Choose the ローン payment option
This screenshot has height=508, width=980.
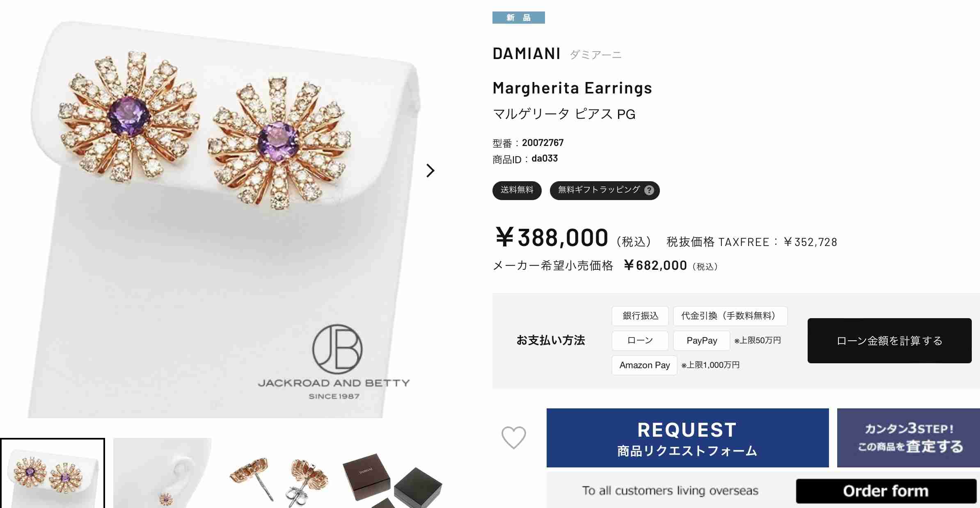tap(640, 341)
